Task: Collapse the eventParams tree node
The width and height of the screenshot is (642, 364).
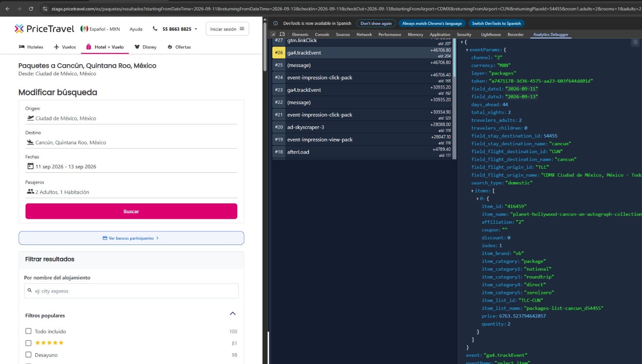Action: pos(467,50)
